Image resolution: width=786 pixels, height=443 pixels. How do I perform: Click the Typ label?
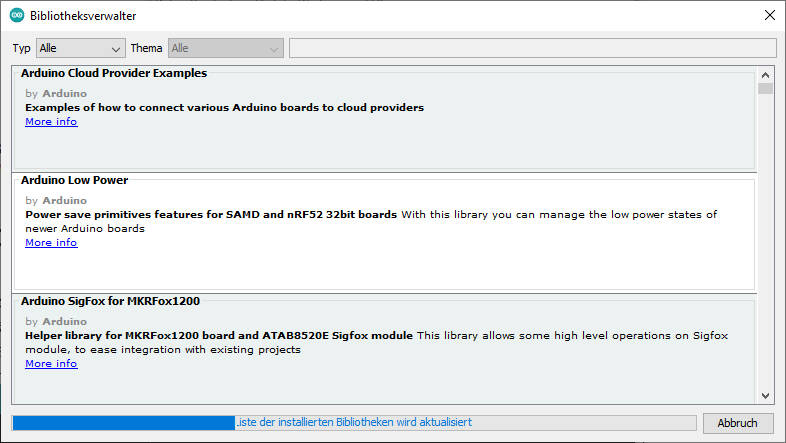click(x=22, y=48)
